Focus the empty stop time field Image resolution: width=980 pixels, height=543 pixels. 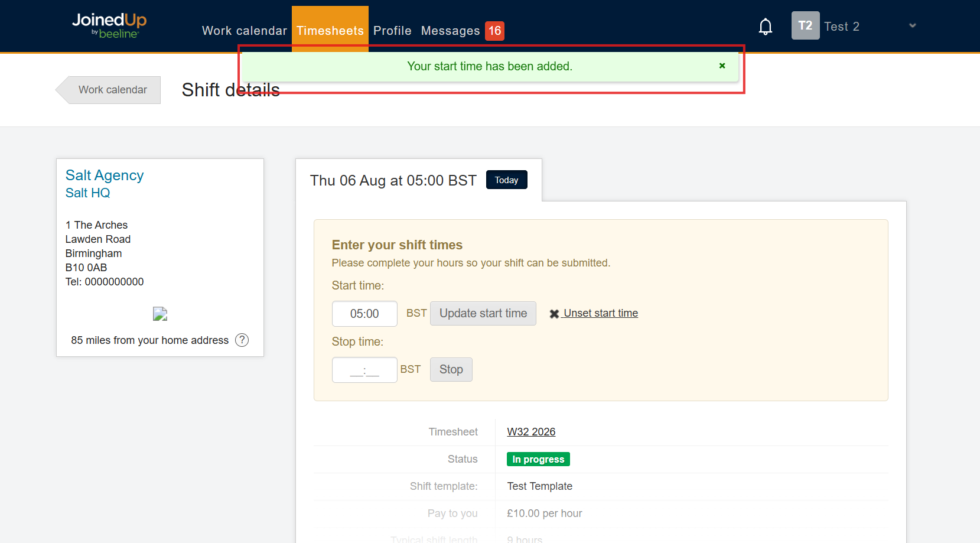pos(364,370)
